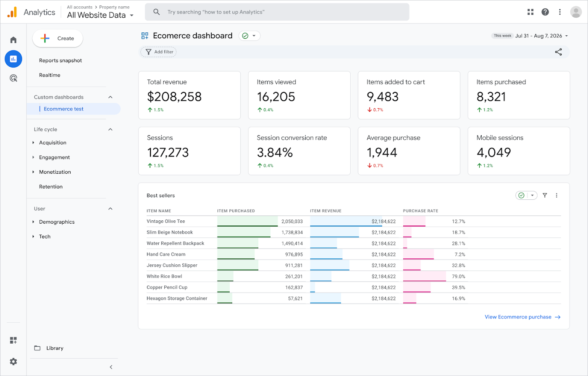
Task: Open the custom dashboards icon at rail bottom
Action: click(x=13, y=340)
